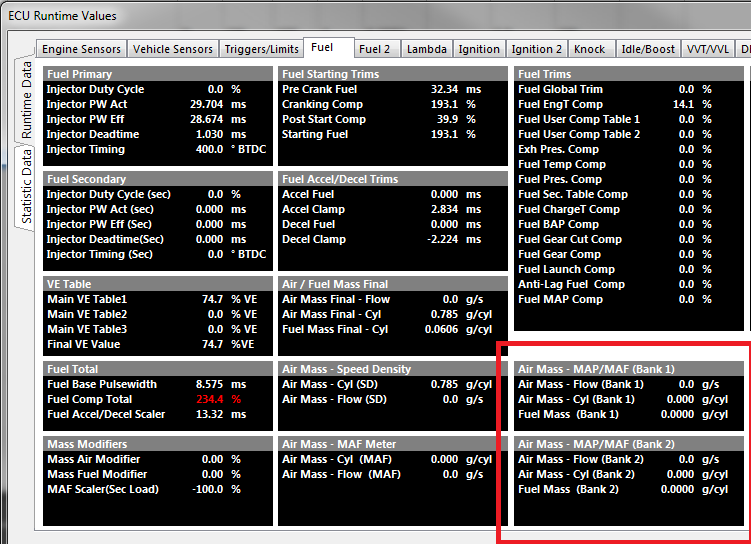Click Fuel Accel/Decel Scaler value 13.32
This screenshot has height=544, width=751.
point(209,414)
